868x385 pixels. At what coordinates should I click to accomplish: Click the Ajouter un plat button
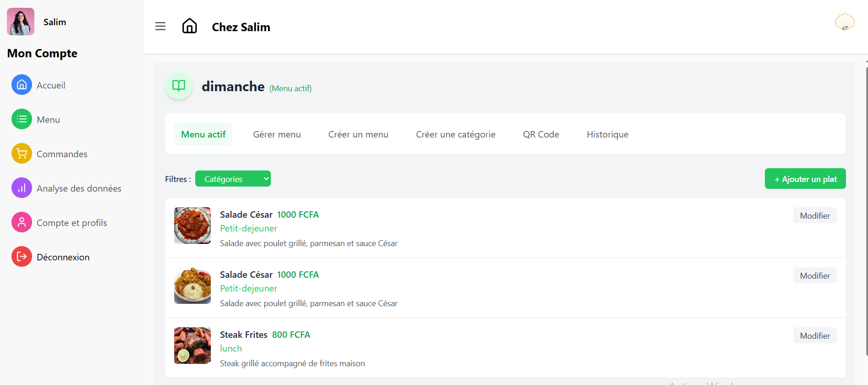[805, 179]
